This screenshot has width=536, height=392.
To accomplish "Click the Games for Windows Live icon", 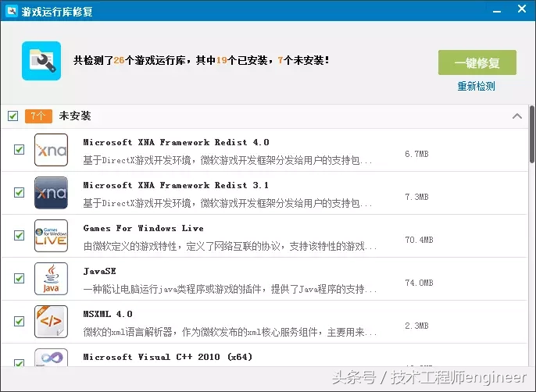I will [x=52, y=236].
